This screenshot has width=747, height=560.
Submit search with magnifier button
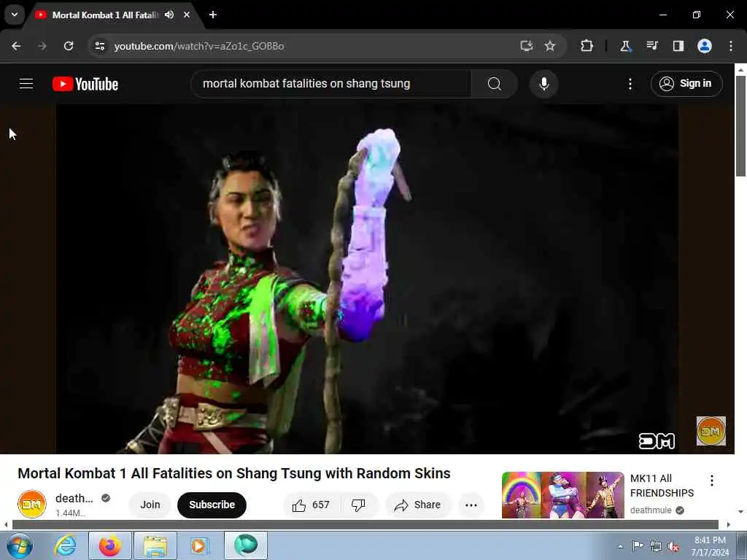tap(495, 84)
